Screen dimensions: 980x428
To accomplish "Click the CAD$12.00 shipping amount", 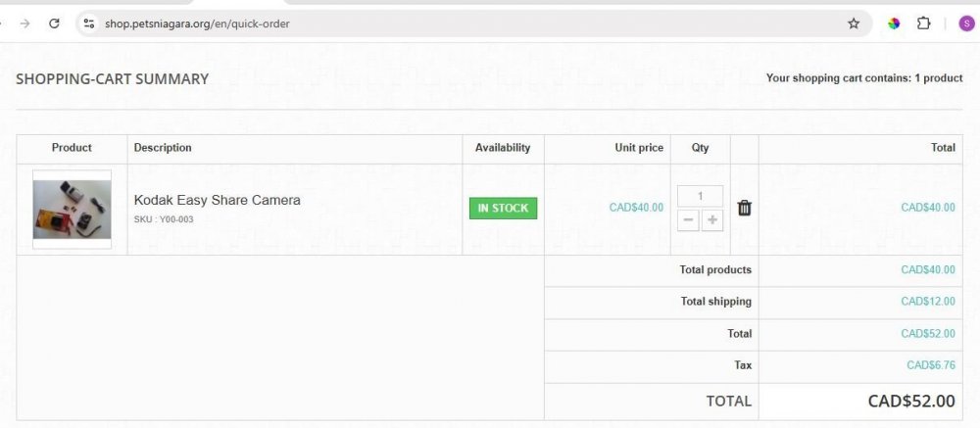I will [x=928, y=301].
